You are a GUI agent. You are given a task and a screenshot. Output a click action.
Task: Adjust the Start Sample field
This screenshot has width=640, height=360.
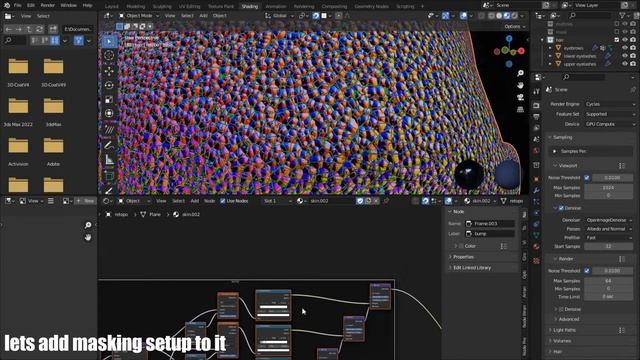(608, 247)
